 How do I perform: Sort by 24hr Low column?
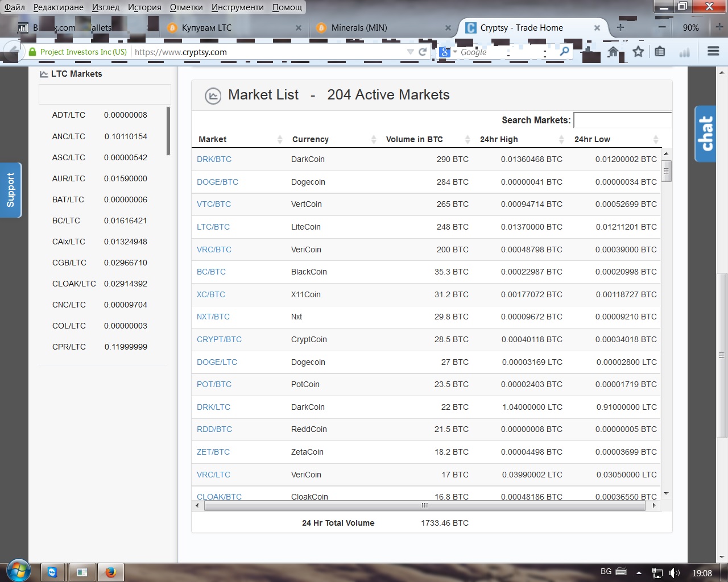point(616,139)
